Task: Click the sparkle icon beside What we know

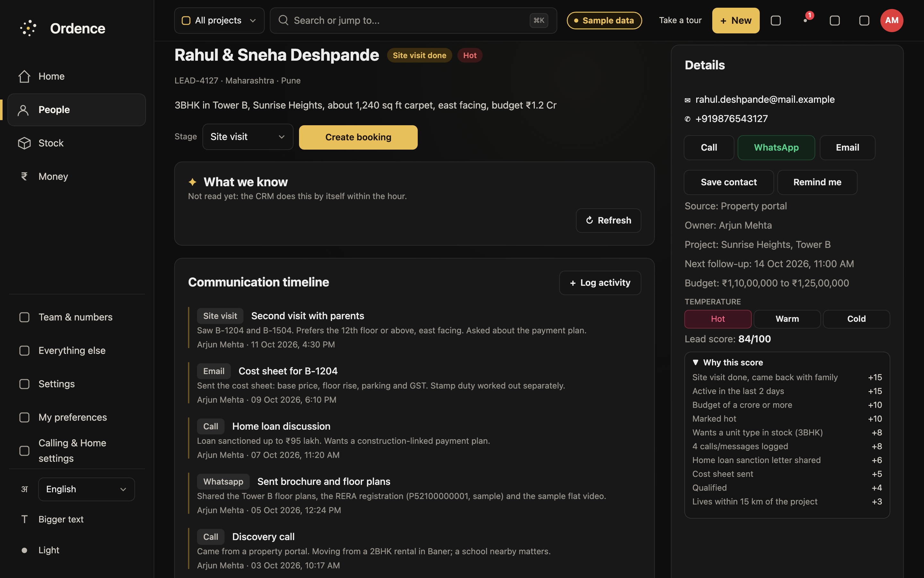Action: pos(193,182)
